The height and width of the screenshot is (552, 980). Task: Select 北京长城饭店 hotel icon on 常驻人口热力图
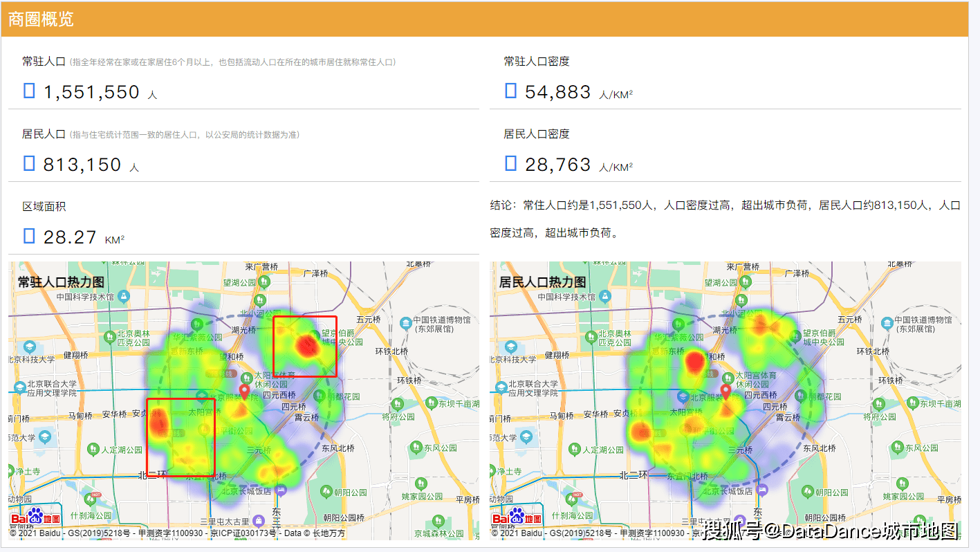tap(279, 490)
